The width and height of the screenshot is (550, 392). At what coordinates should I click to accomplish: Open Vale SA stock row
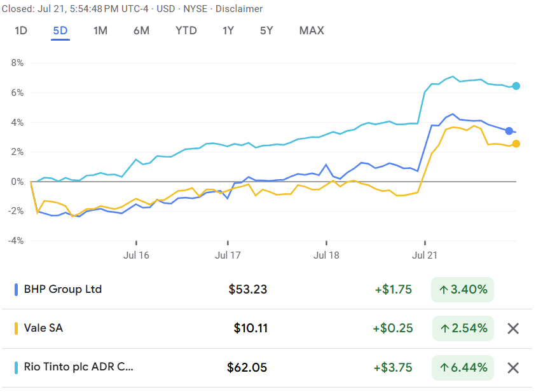click(x=267, y=328)
